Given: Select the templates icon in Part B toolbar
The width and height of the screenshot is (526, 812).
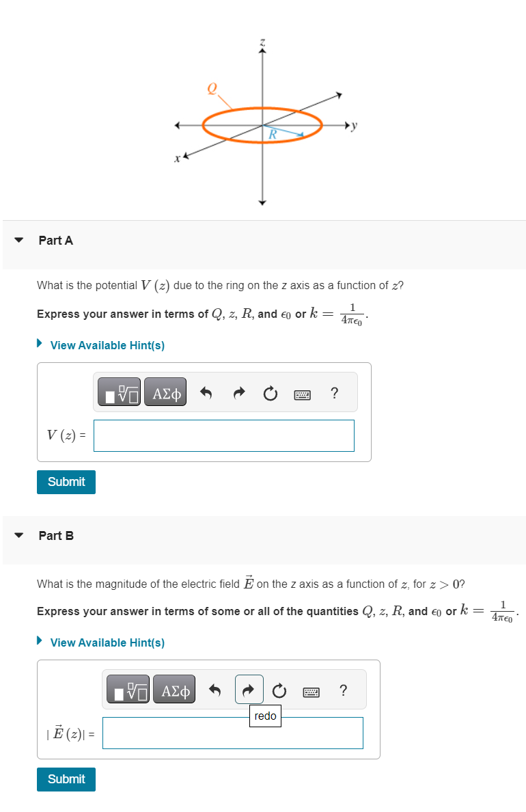Looking at the screenshot, I should (x=127, y=689).
